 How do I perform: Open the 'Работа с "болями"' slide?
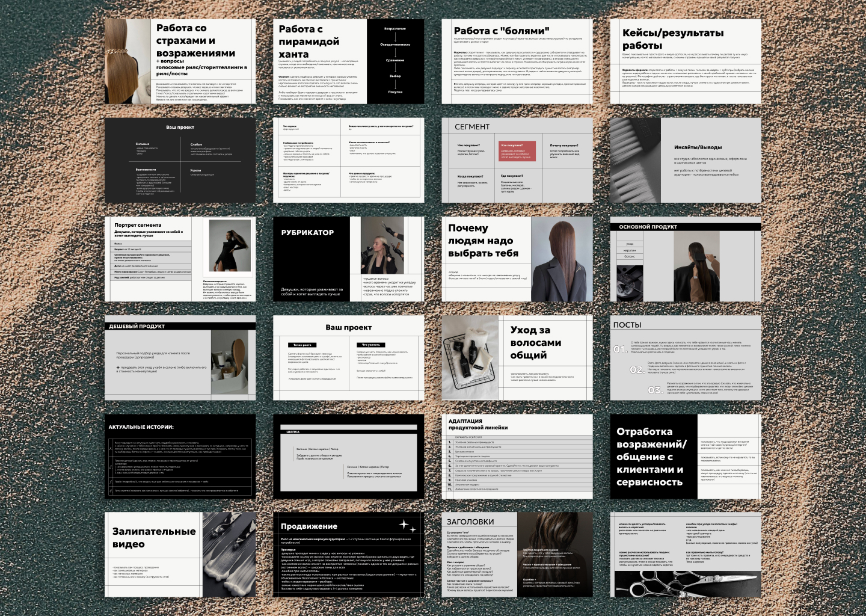(x=517, y=61)
